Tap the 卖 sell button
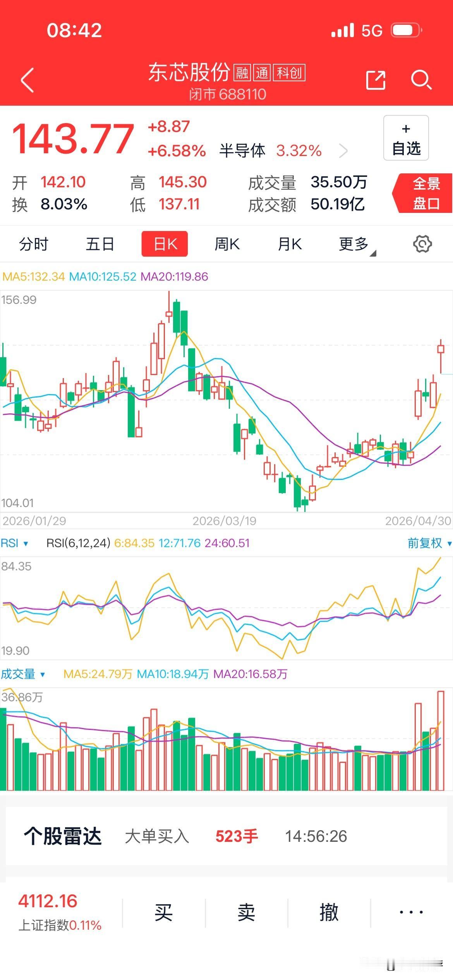The width and height of the screenshot is (453, 980). pos(246,913)
